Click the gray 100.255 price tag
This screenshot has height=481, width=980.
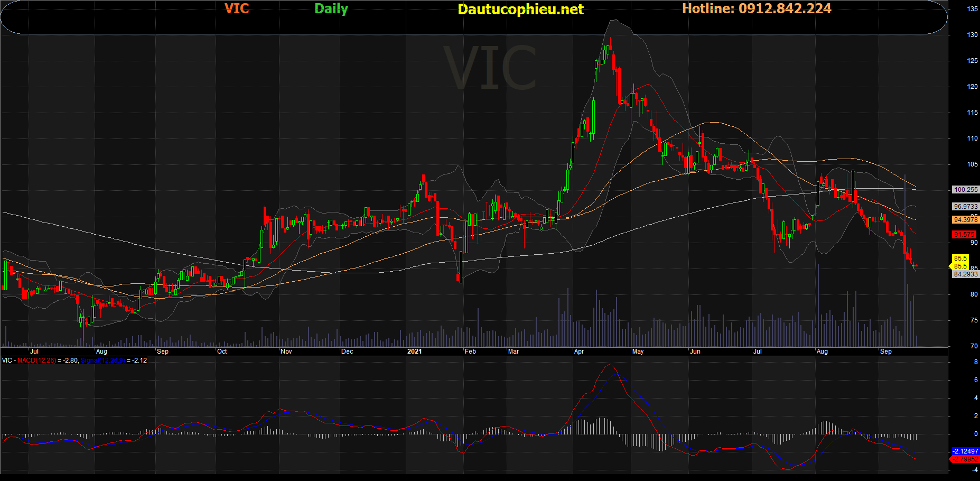click(x=965, y=190)
